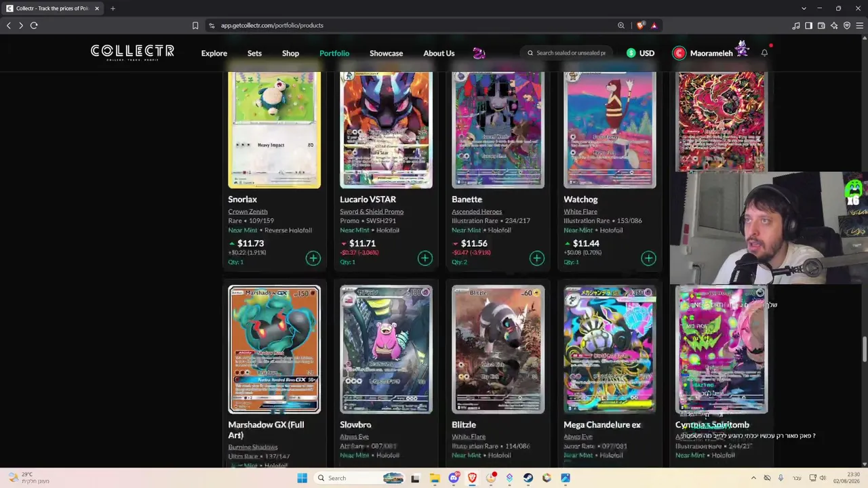Open Burning Shadows set link
The image size is (868, 488).
(x=253, y=447)
